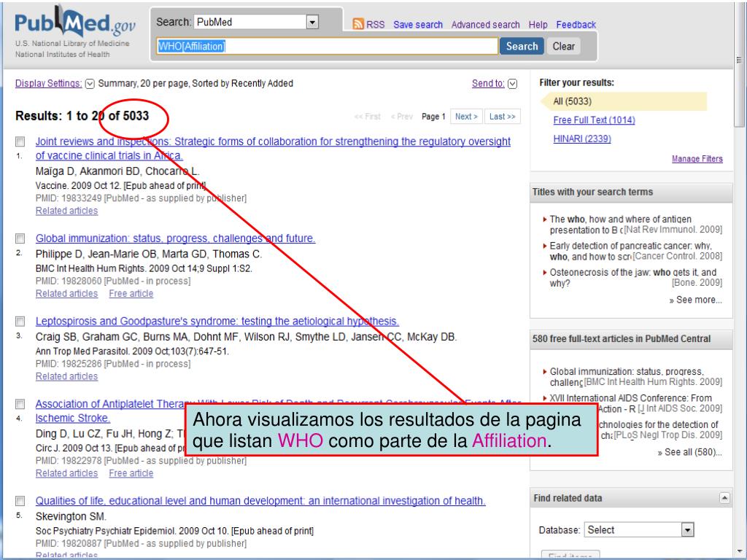Filter by Free Full Text (1014)

point(594,120)
